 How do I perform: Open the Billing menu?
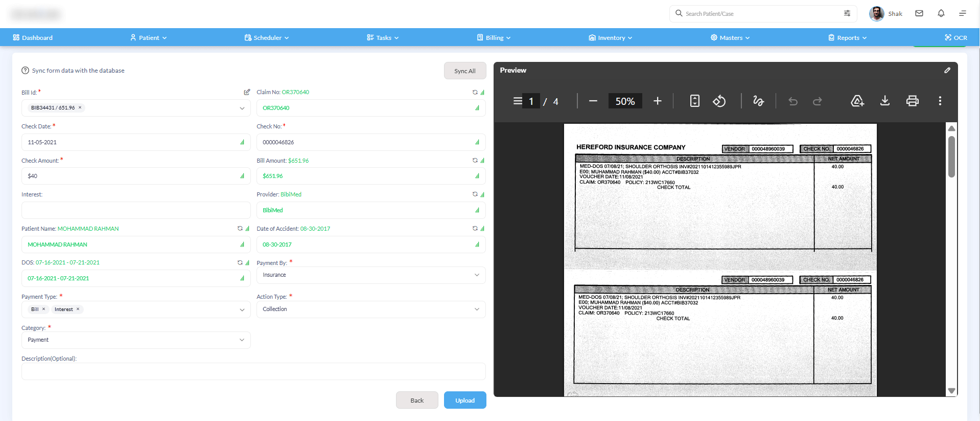click(x=494, y=38)
